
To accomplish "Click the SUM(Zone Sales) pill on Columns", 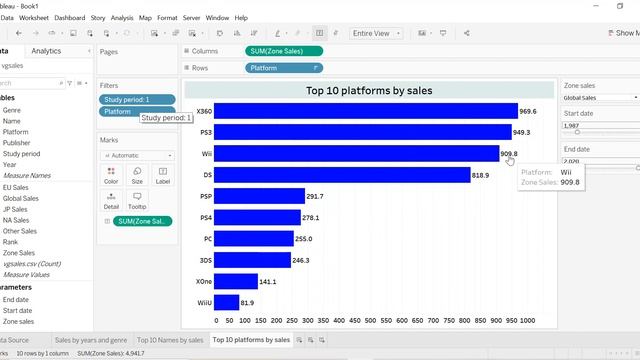I will tap(284, 51).
